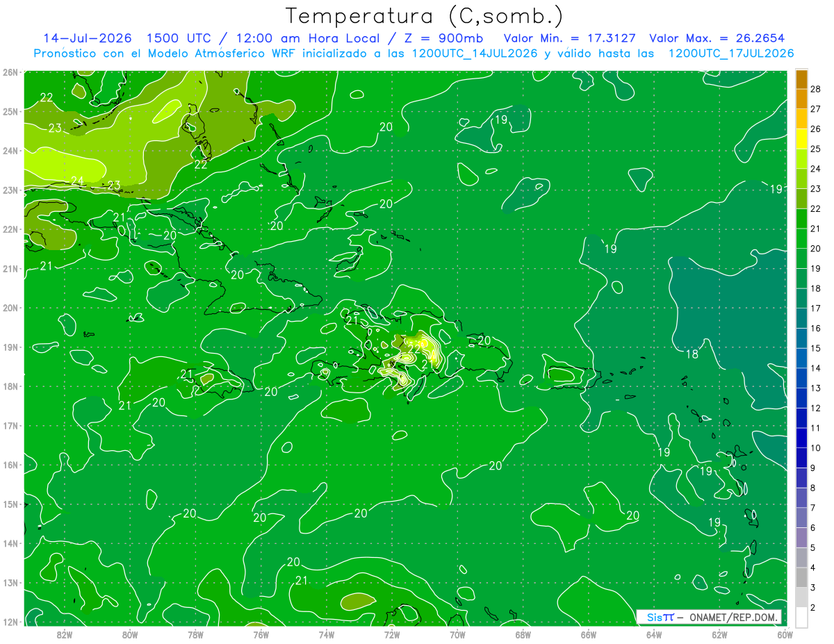Click the 78W longitude axis label
Viewport: 834px width, 644px height.
(195, 635)
